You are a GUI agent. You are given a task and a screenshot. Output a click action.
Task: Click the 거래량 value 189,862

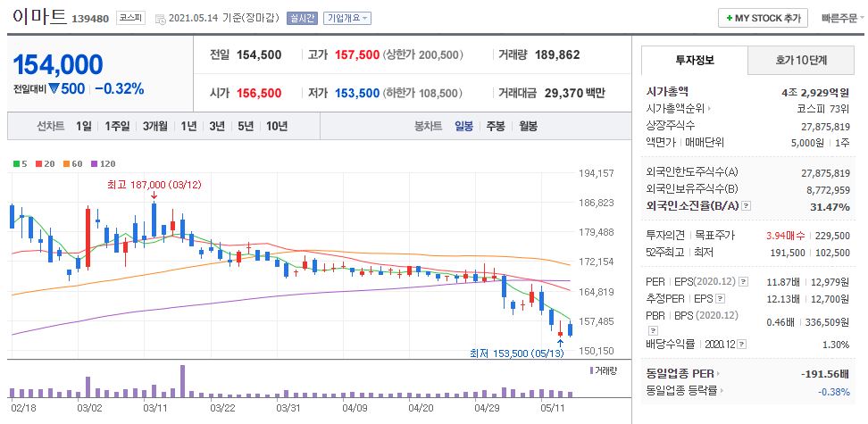[557, 54]
